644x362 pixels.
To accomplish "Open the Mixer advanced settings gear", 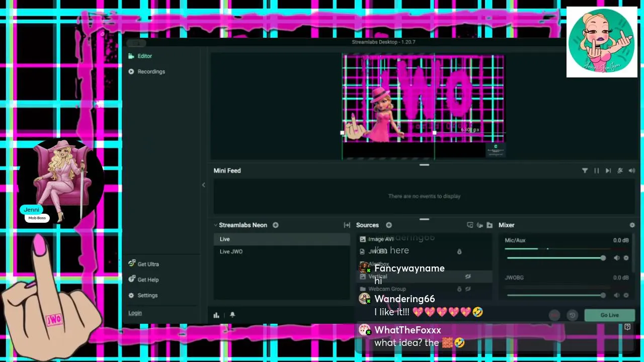I will pos(632,225).
